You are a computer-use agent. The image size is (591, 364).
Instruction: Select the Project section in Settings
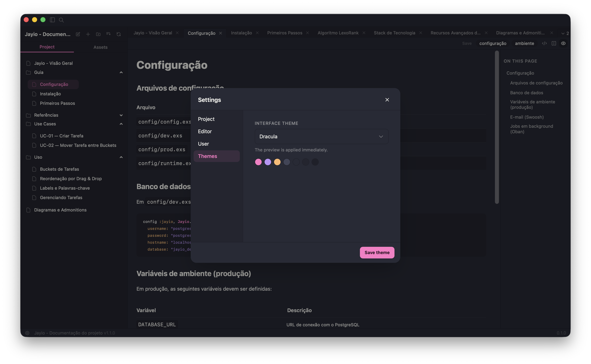pos(217,119)
